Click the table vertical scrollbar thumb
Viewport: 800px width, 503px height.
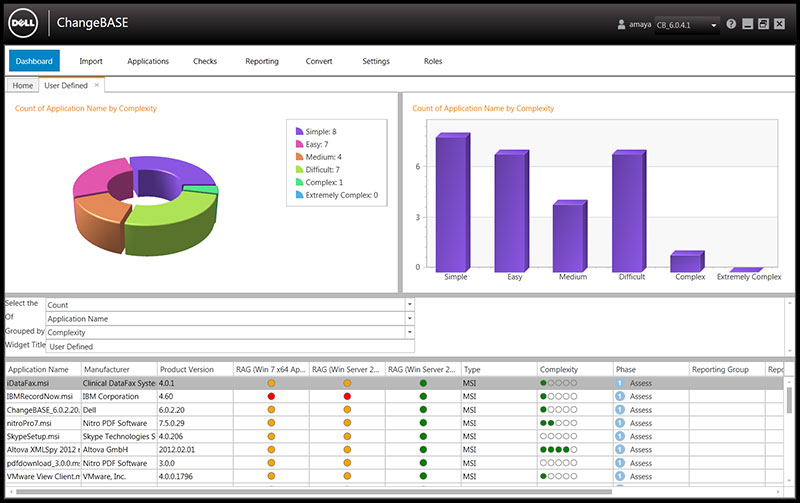point(789,400)
